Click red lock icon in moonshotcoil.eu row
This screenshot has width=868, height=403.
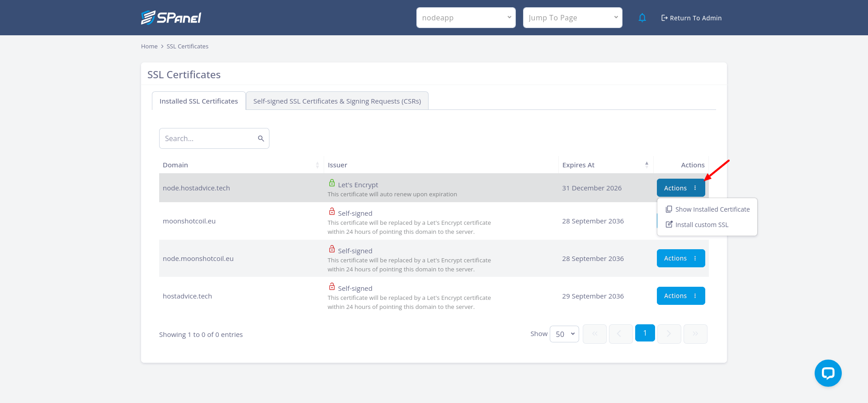coord(332,212)
